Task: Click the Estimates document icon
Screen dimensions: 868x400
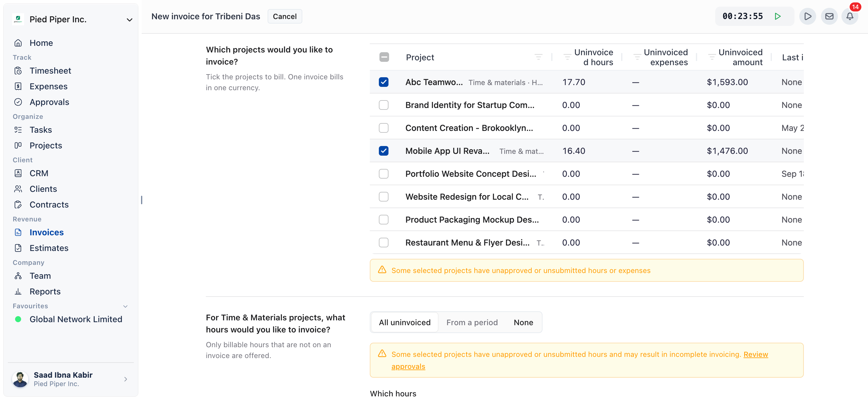Action: [18, 248]
